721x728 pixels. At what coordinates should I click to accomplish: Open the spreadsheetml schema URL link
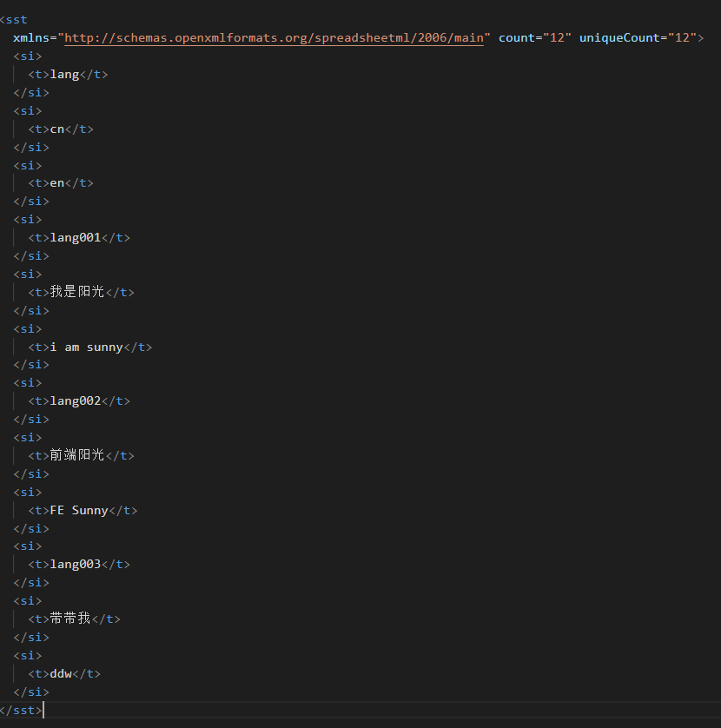pos(274,37)
